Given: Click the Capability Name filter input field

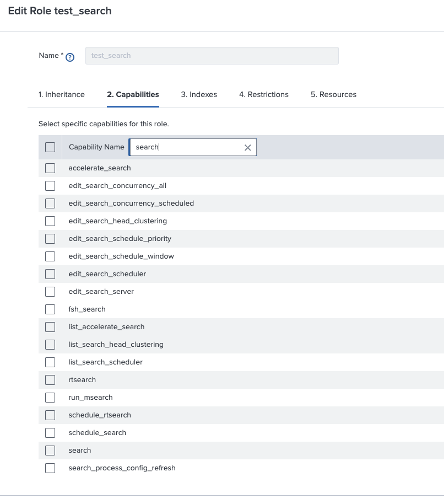Looking at the screenshot, I should (x=187, y=147).
